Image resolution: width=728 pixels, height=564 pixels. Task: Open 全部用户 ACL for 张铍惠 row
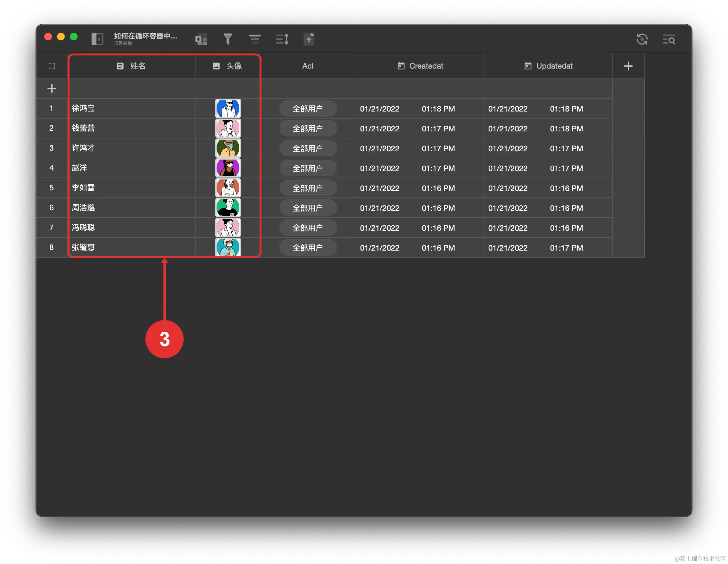(x=308, y=248)
